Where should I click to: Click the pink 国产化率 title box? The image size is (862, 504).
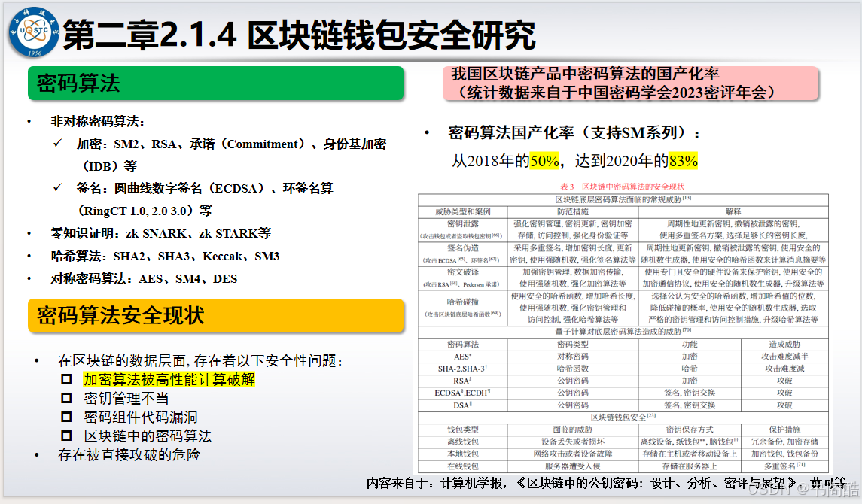(x=631, y=83)
